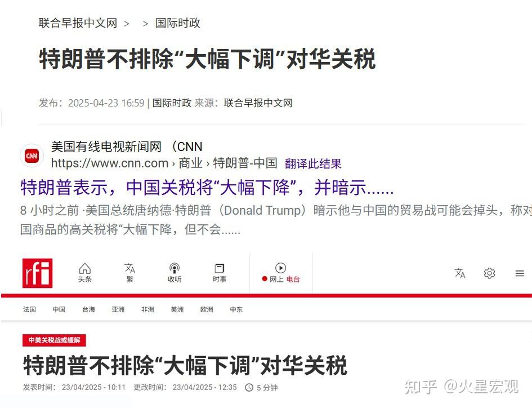Screen dimensions: 532x408
Task: Switch to traditional Chinese 繁 icon
Action: pos(129,273)
